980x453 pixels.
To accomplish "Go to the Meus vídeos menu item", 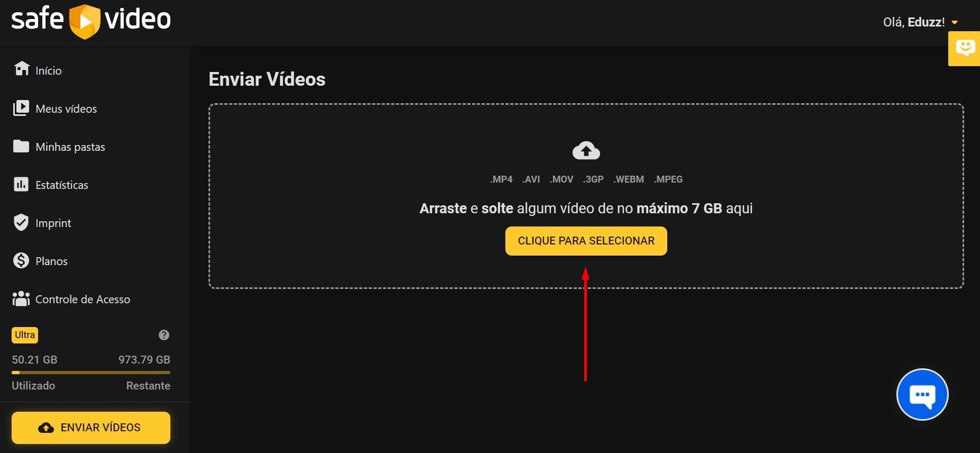I will 66,108.
